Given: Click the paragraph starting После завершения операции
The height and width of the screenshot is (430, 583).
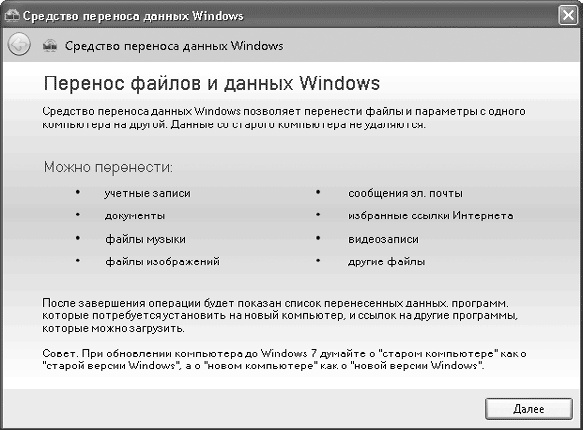Looking at the screenshot, I should (280, 316).
